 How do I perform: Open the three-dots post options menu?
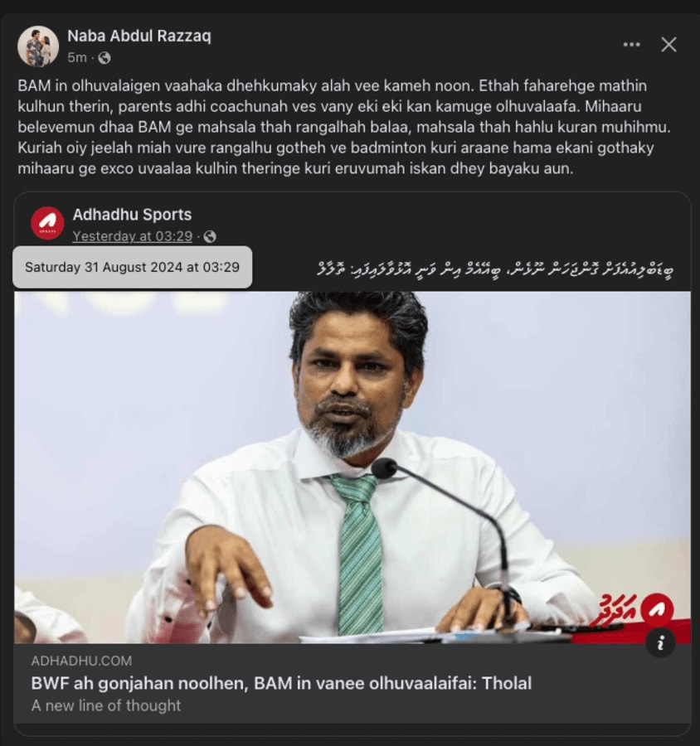[x=631, y=45]
